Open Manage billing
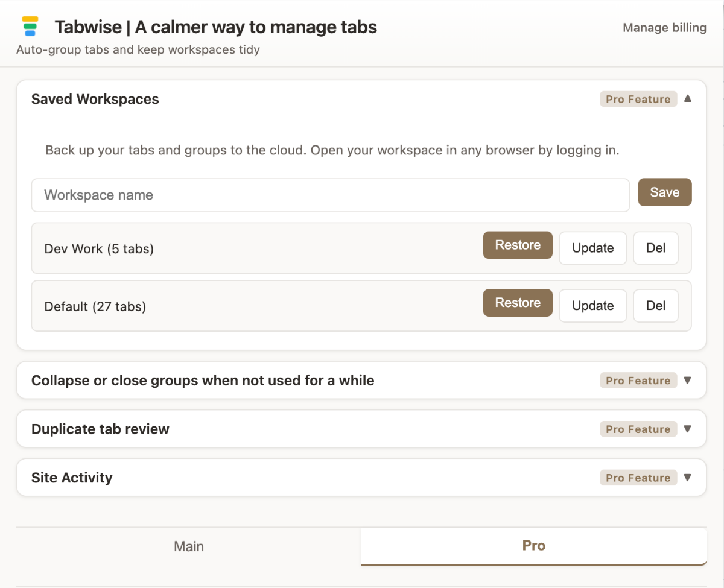This screenshot has height=588, width=724. (664, 27)
